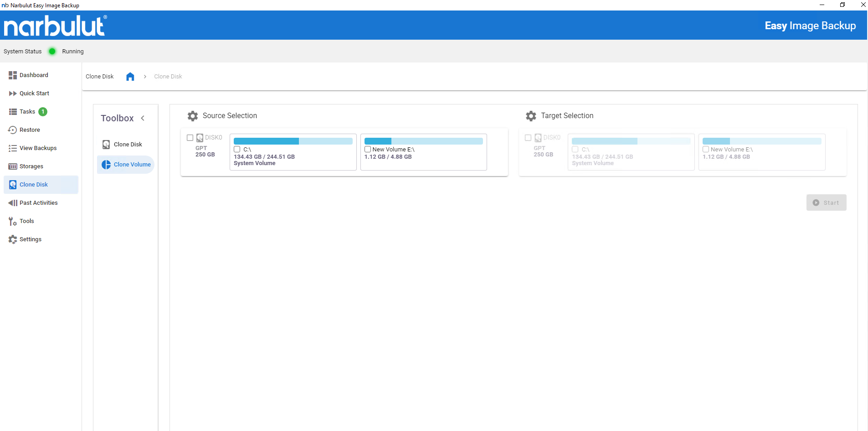
Task: Click the Clone Volume pie icon
Action: 106,165
